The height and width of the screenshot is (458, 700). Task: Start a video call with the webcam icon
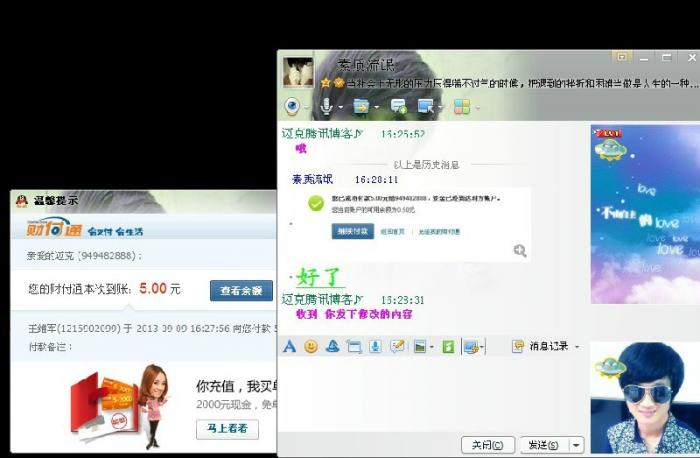(x=292, y=106)
